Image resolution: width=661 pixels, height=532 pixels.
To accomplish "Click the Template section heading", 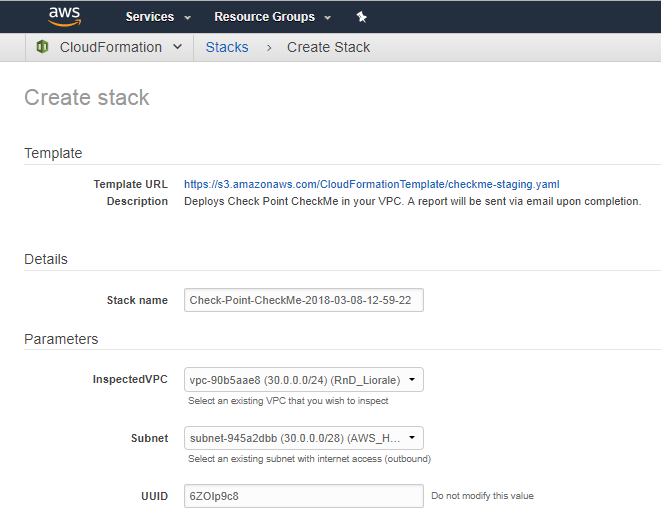I will point(53,153).
